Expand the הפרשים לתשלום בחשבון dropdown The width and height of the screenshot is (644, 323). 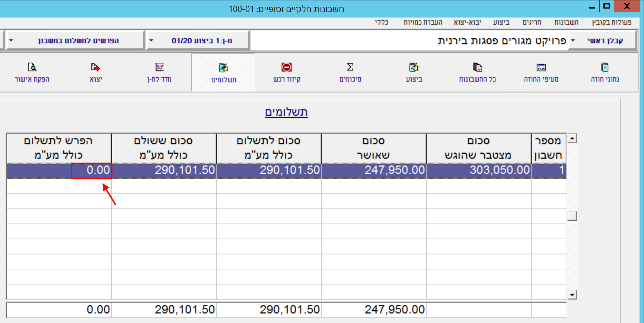[x=11, y=40]
